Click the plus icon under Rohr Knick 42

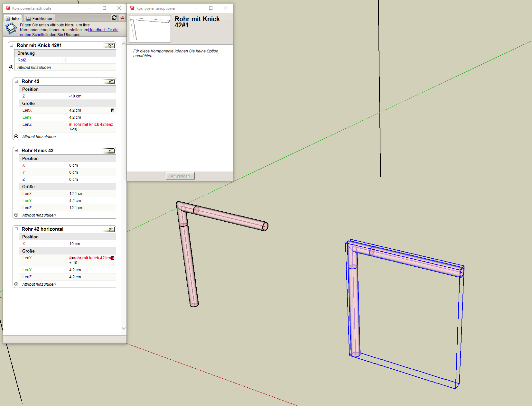[16, 215]
